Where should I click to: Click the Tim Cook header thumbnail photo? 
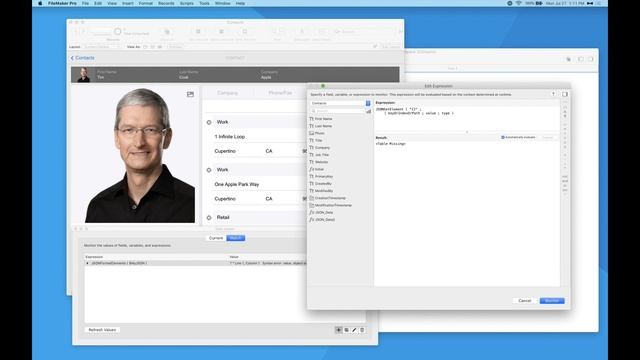click(x=84, y=75)
